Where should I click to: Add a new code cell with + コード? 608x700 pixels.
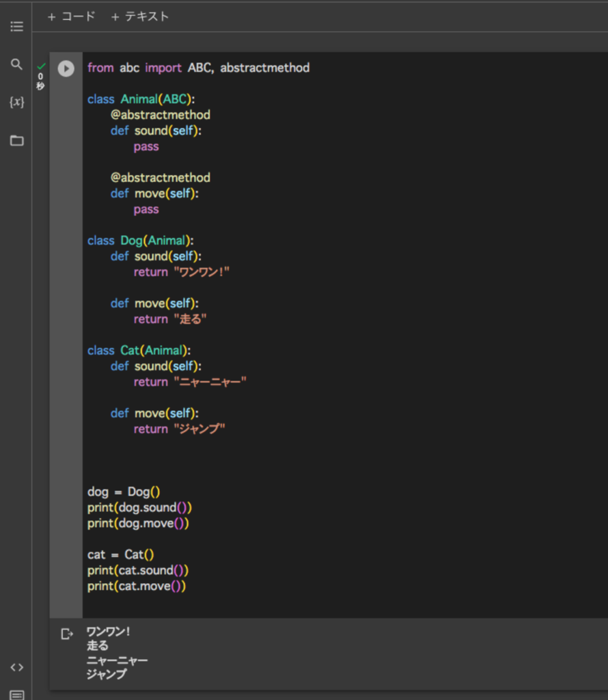71,16
